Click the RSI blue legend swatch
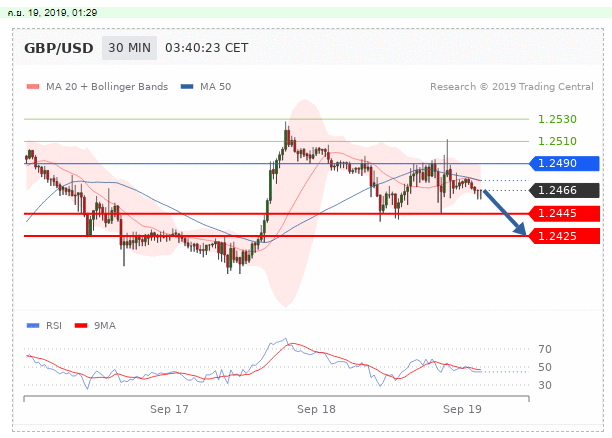612x438 pixels. (33, 326)
